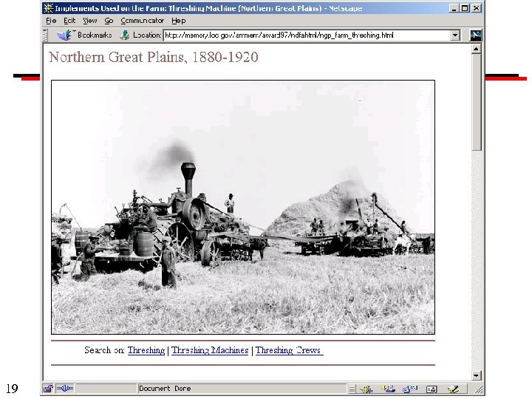Click the vertical scrollbar thumb
Screen dimensions: 532x399
(x=477, y=102)
